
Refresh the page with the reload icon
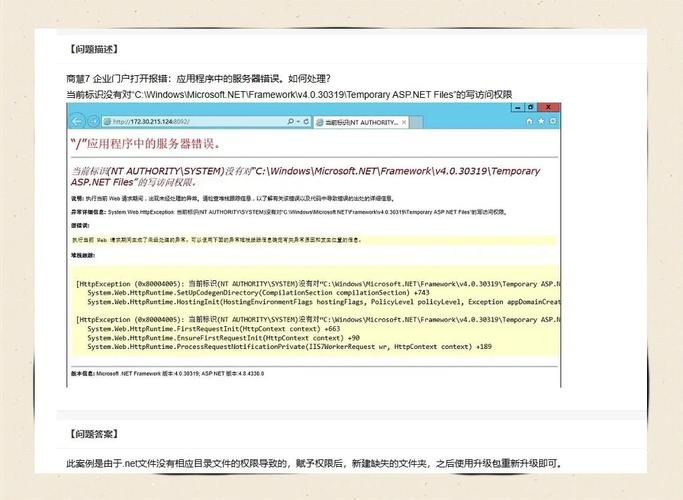click(306, 122)
